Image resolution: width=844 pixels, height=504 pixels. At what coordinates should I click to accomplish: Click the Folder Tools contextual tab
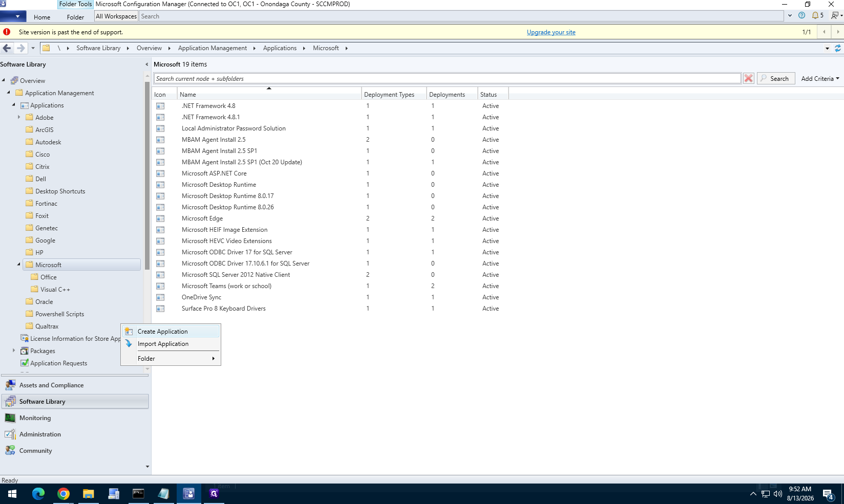(75, 4)
